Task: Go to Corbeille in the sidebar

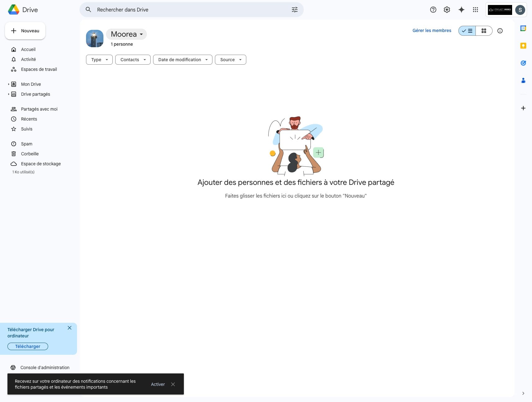Action: 30,154
